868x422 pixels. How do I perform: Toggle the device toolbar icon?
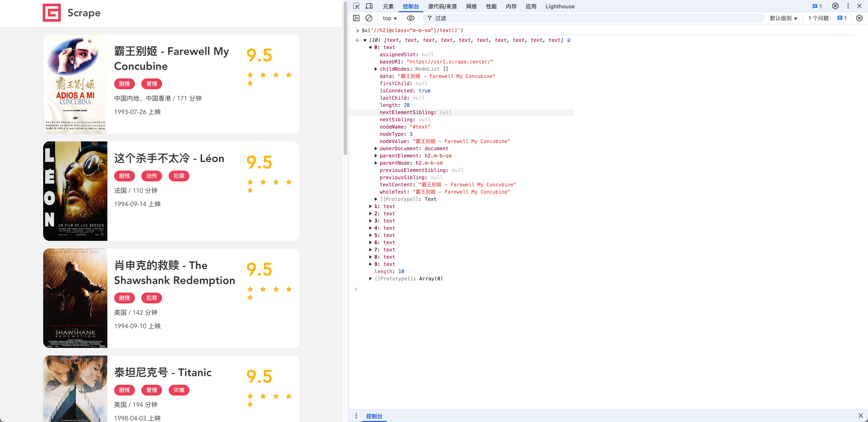[369, 6]
